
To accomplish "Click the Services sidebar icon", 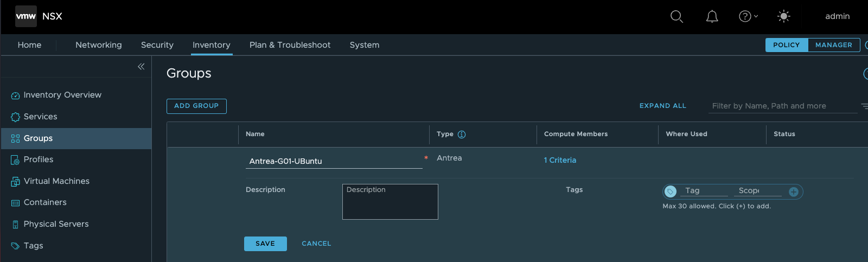I will point(15,117).
